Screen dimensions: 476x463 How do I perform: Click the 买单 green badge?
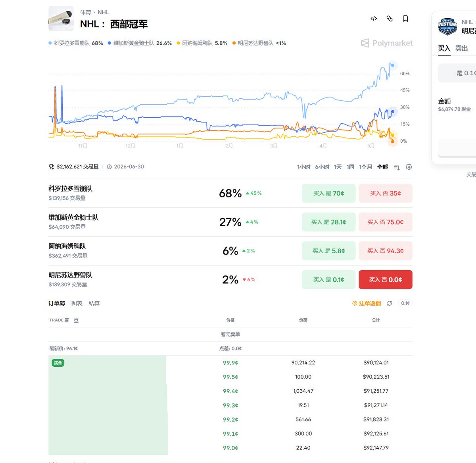pyautogui.click(x=58, y=363)
